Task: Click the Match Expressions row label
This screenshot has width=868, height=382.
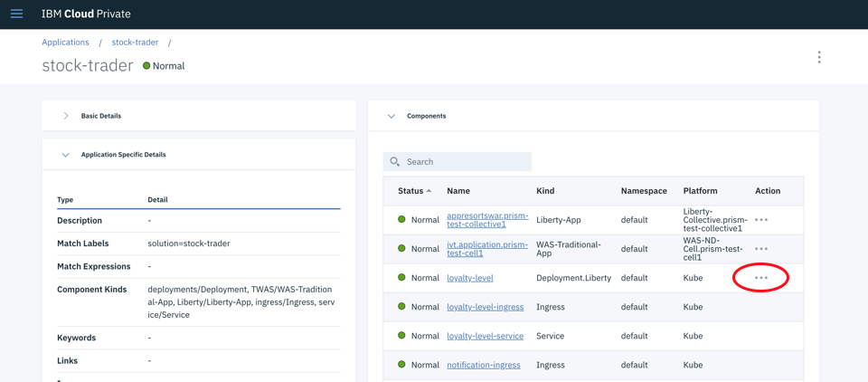Action: 93,266
